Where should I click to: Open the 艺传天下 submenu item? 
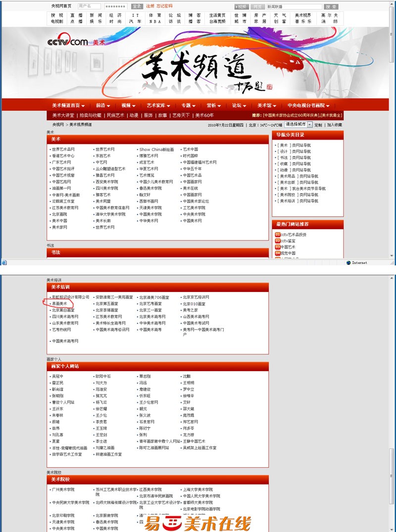point(181,115)
